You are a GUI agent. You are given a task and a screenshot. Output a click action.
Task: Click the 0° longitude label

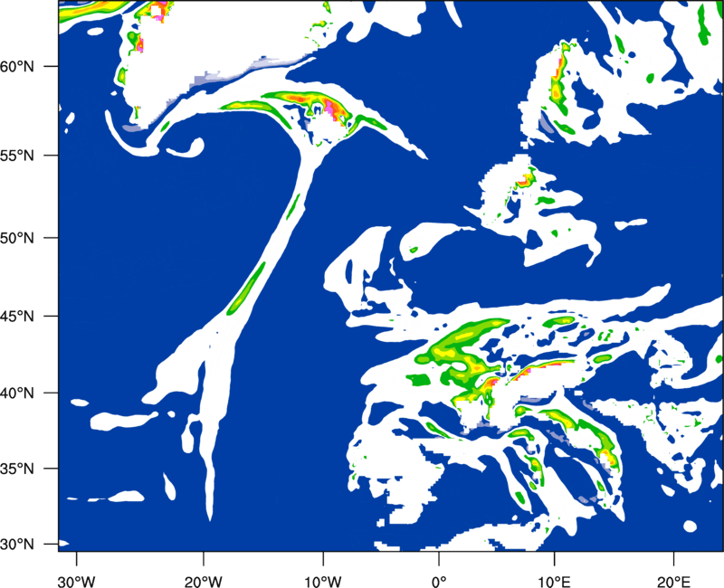tap(439, 582)
